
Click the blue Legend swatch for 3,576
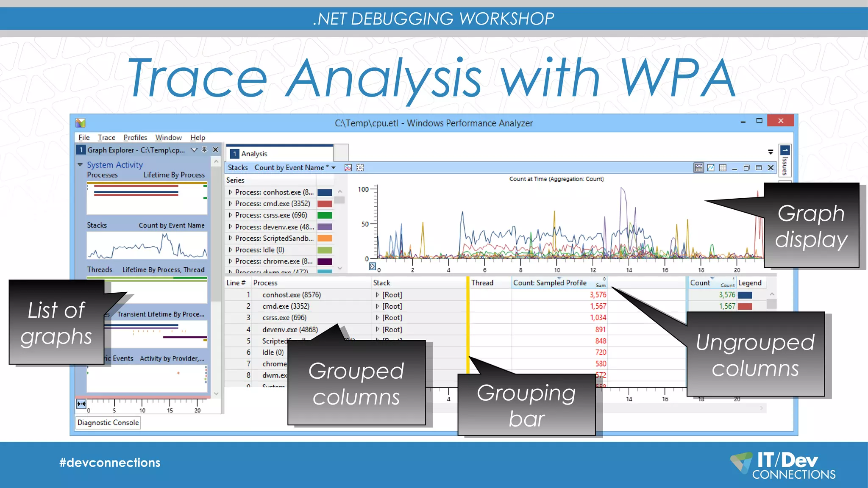click(745, 295)
